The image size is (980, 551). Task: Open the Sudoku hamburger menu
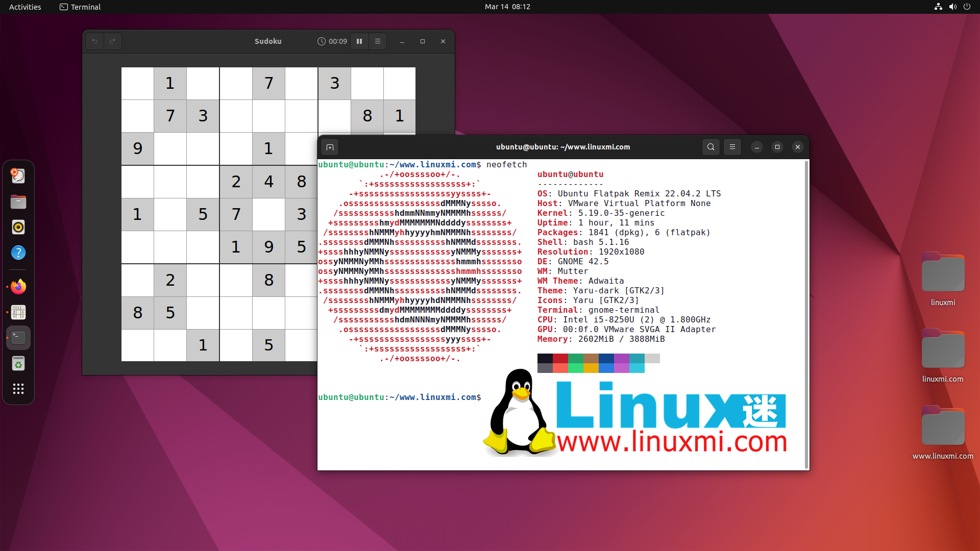[x=378, y=41]
